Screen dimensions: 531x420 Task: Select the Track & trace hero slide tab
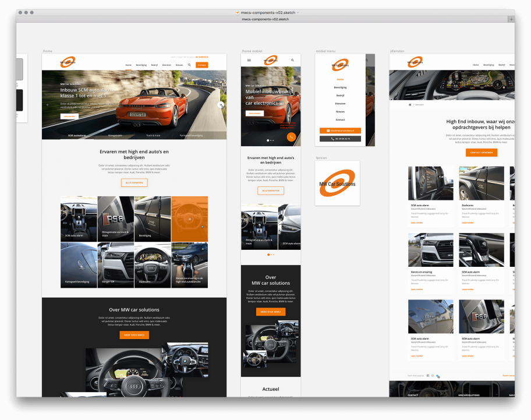(153, 136)
